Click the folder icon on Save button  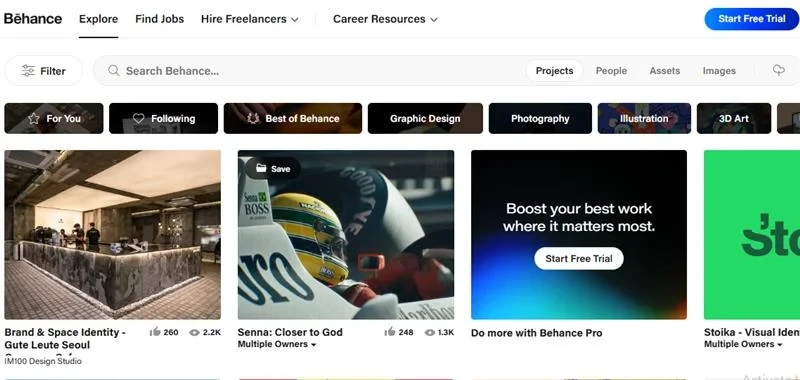[261, 168]
